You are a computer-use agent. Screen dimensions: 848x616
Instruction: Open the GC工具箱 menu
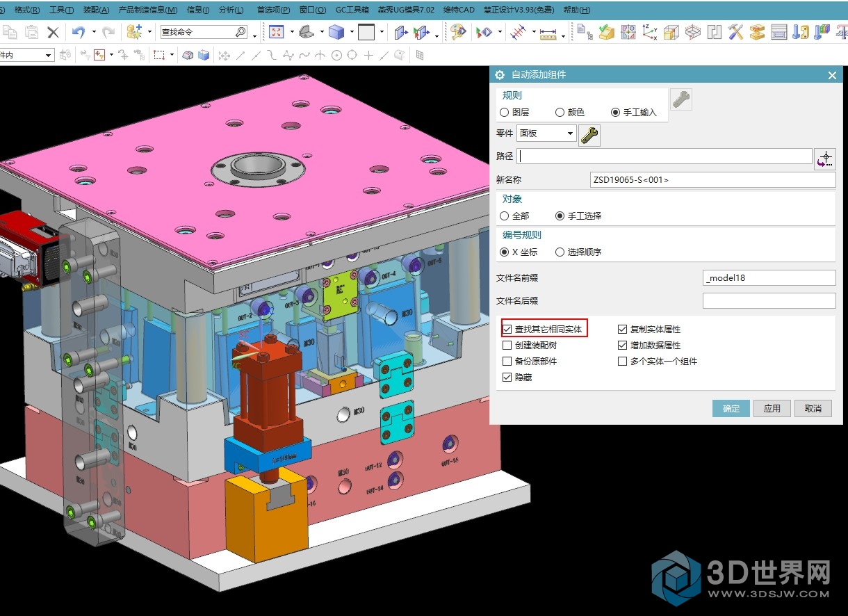[x=352, y=10]
